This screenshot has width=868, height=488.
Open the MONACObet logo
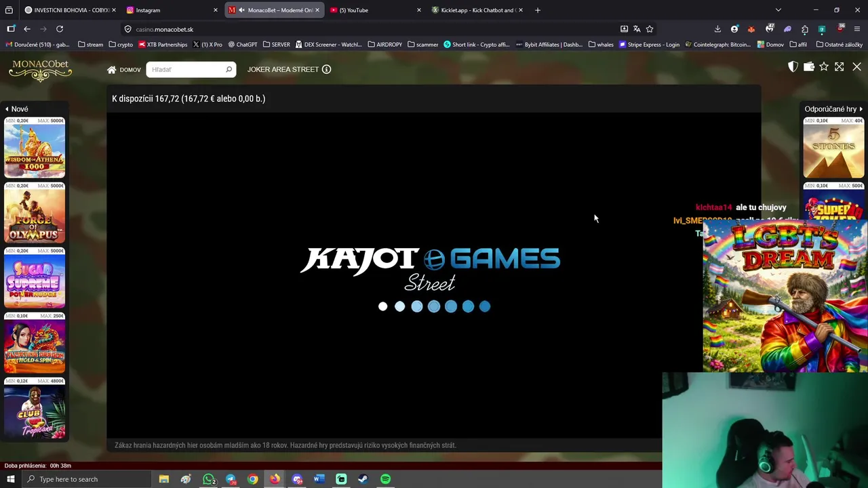click(40, 70)
